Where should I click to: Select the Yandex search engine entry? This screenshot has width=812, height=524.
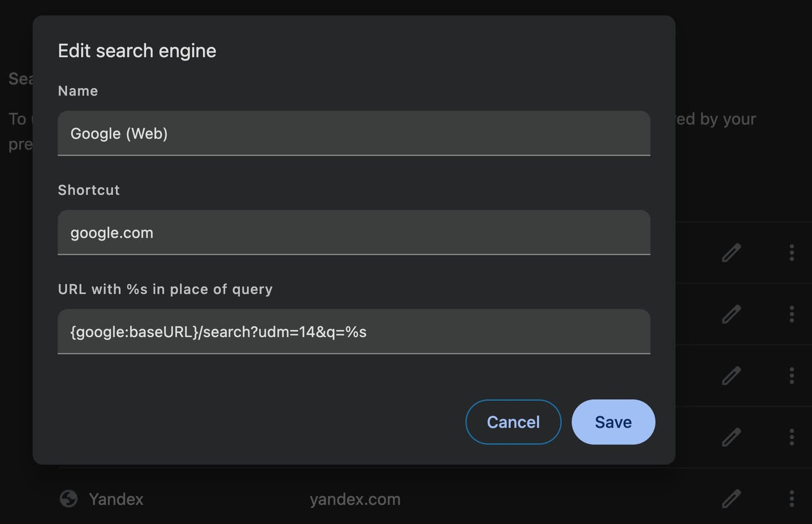click(x=116, y=499)
